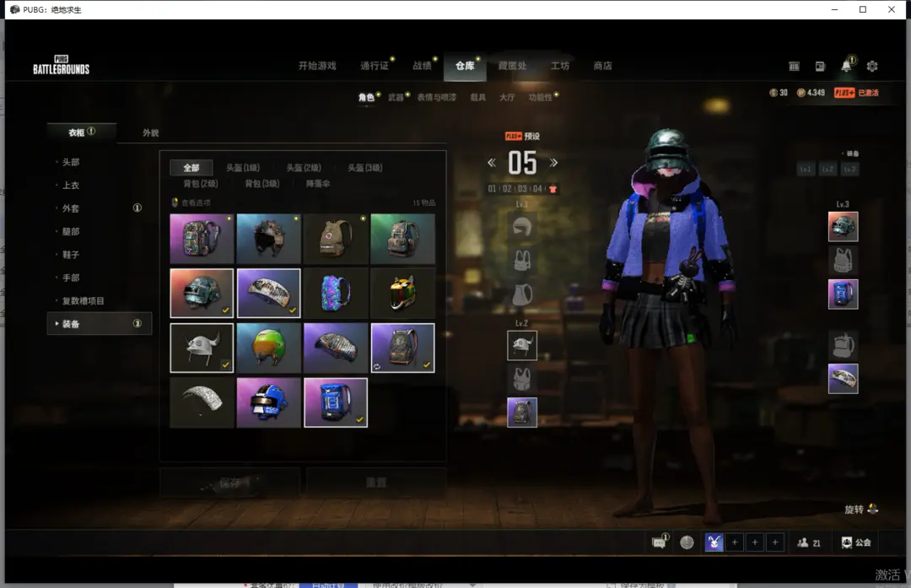Open the 头部 category

(71, 162)
